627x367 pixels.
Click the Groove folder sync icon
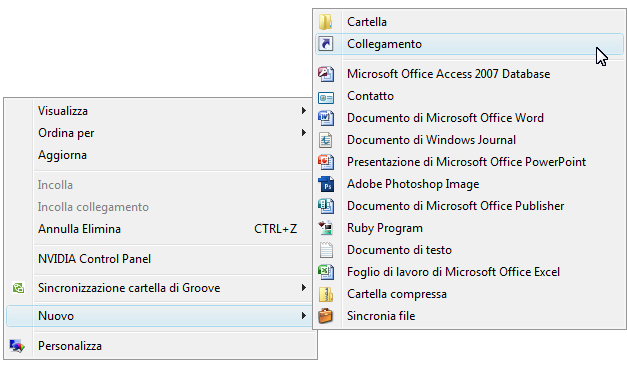click(18, 288)
